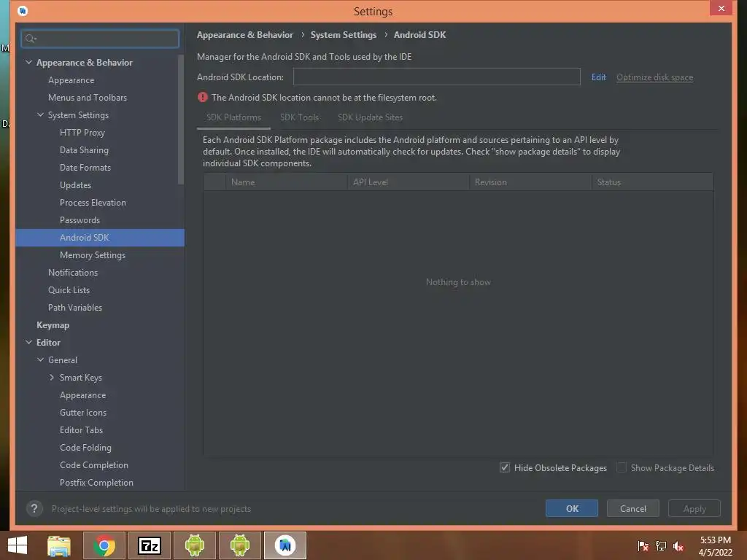
Task: Open Memory Settings page
Action: pyautogui.click(x=93, y=255)
